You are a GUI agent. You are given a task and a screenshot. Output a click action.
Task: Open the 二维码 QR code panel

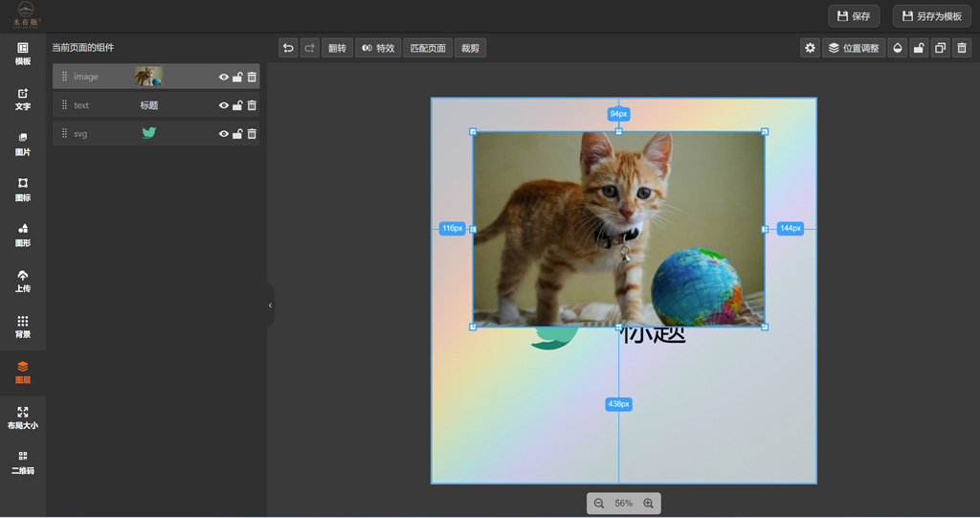pyautogui.click(x=23, y=463)
